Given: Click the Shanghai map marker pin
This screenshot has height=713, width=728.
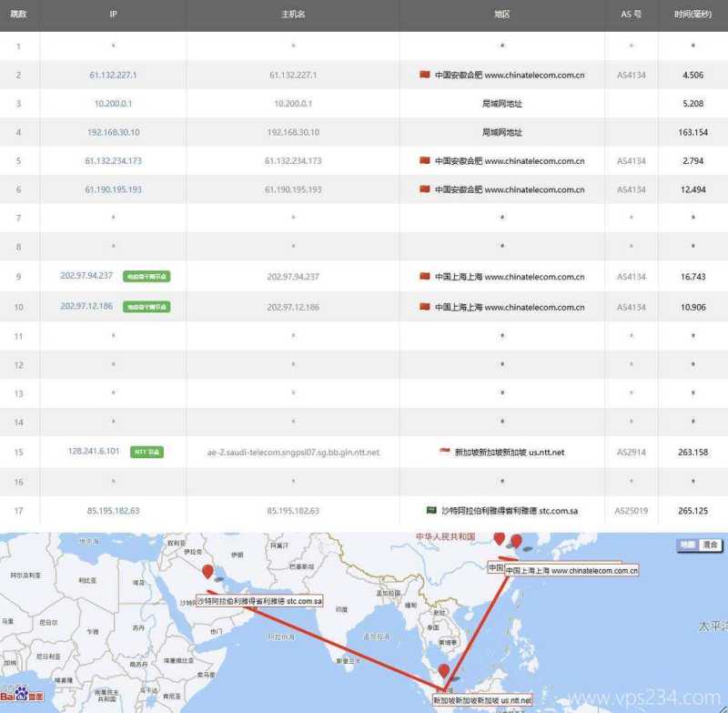Looking at the screenshot, I should click(516, 542).
